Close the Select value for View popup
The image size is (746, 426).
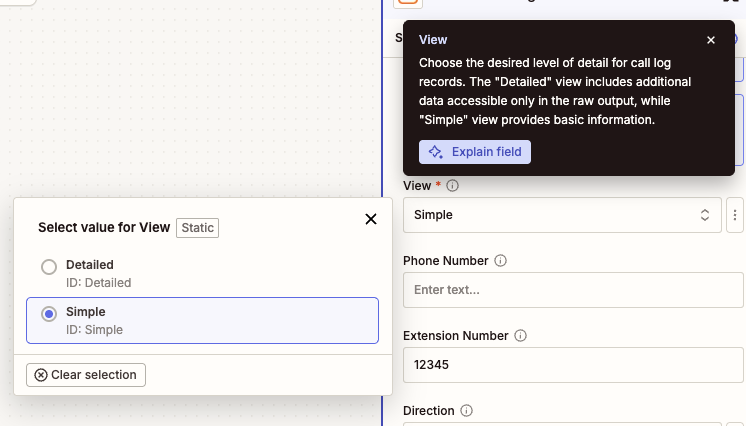point(371,219)
